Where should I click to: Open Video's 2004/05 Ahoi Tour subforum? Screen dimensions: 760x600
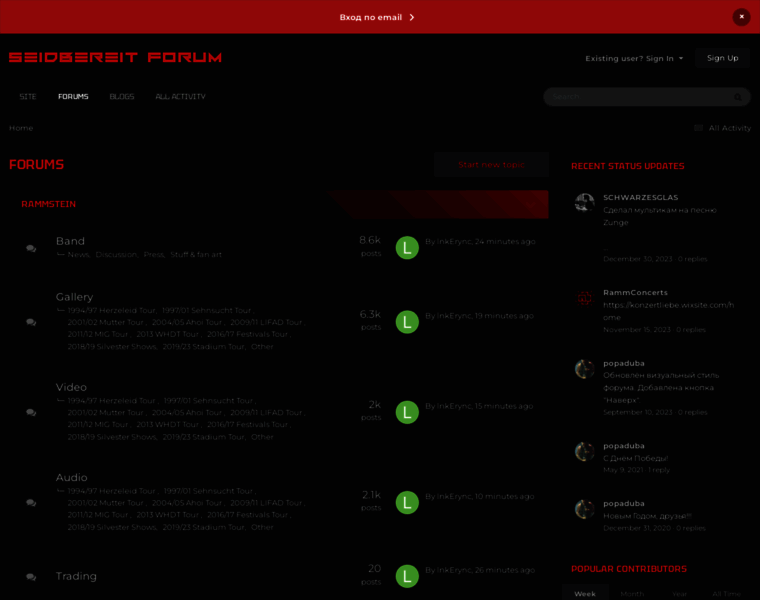(x=187, y=412)
